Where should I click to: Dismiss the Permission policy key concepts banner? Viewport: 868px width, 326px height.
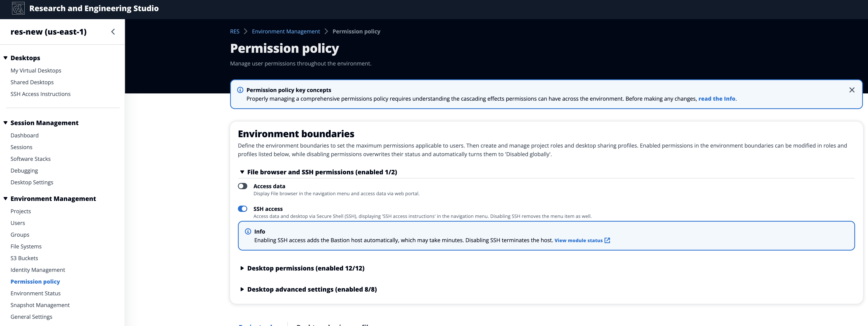click(x=852, y=90)
